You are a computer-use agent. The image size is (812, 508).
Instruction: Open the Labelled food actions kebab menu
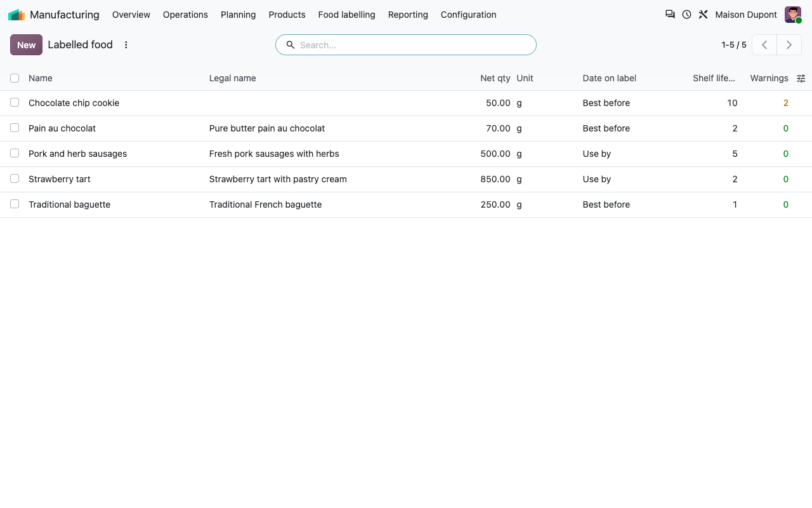coord(126,44)
